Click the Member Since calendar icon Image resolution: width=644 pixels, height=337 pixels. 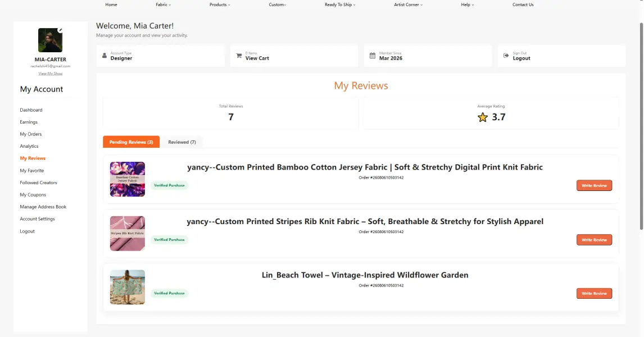(x=373, y=56)
